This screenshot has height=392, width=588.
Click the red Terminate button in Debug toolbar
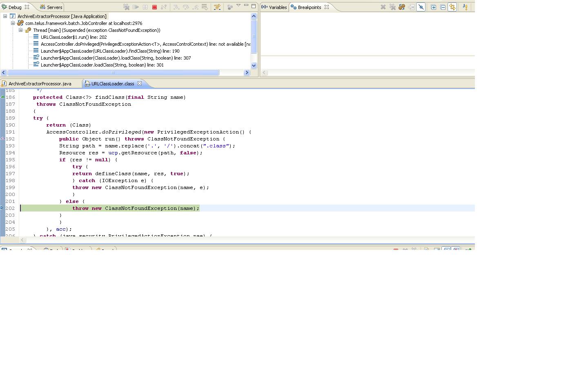pos(154,7)
